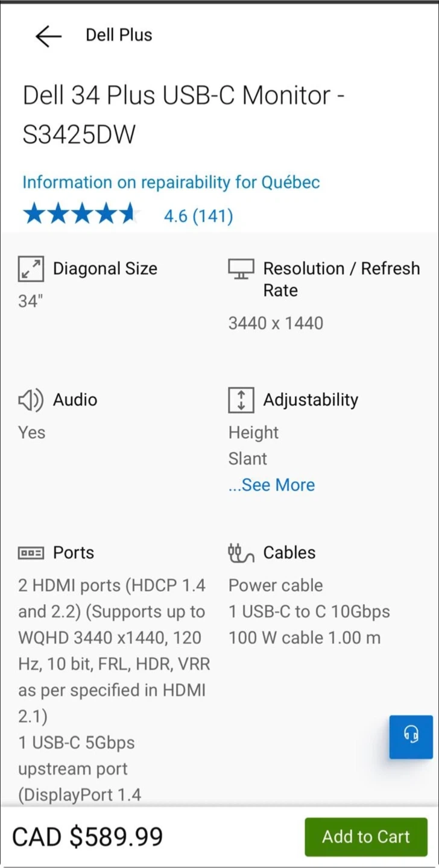Screen dimensions: 439x868
Task: Click the Audio speaker icon
Action: pos(31,400)
